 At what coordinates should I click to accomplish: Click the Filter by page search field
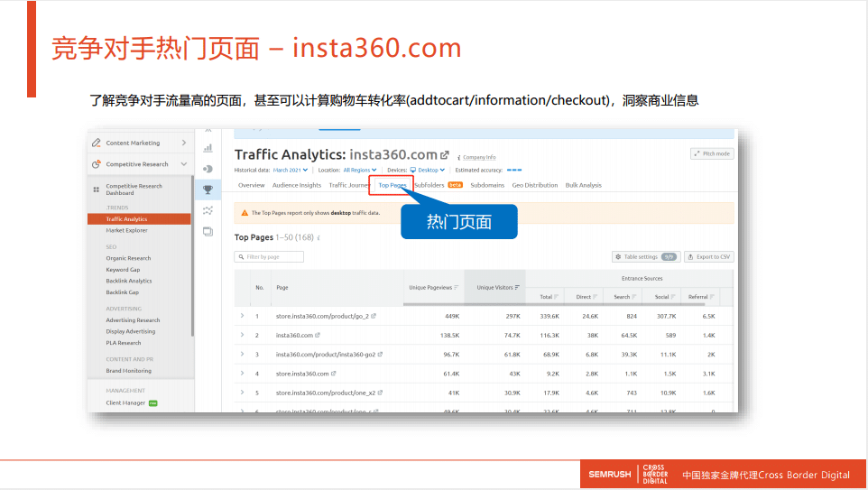[269, 257]
